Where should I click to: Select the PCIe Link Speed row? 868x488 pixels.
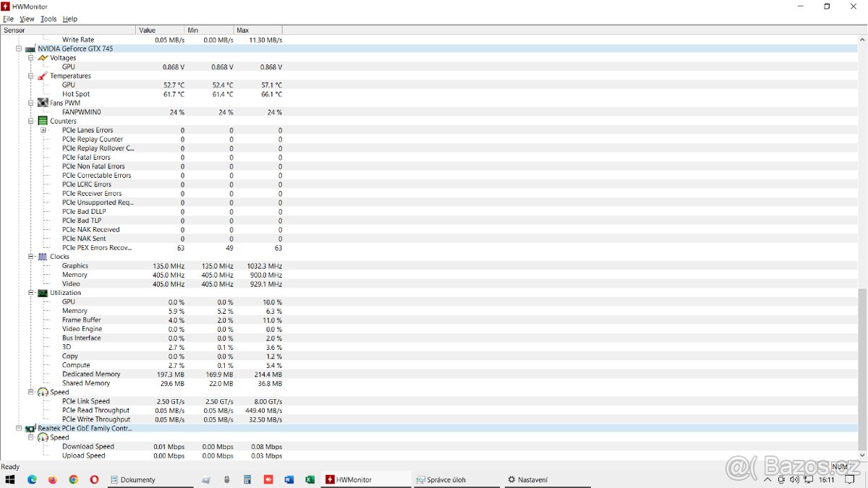coord(85,401)
